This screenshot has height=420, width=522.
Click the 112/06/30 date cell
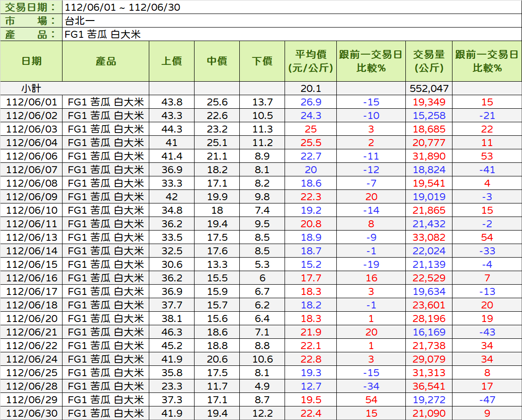click(31, 413)
